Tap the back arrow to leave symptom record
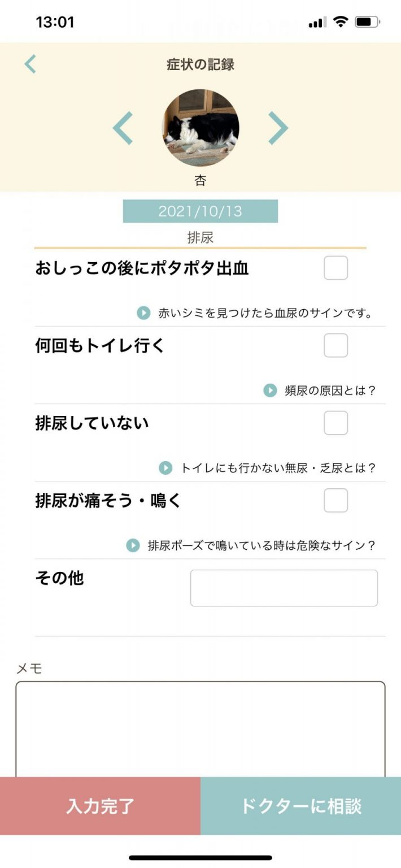Screen dimensions: 401x868 tap(29, 65)
